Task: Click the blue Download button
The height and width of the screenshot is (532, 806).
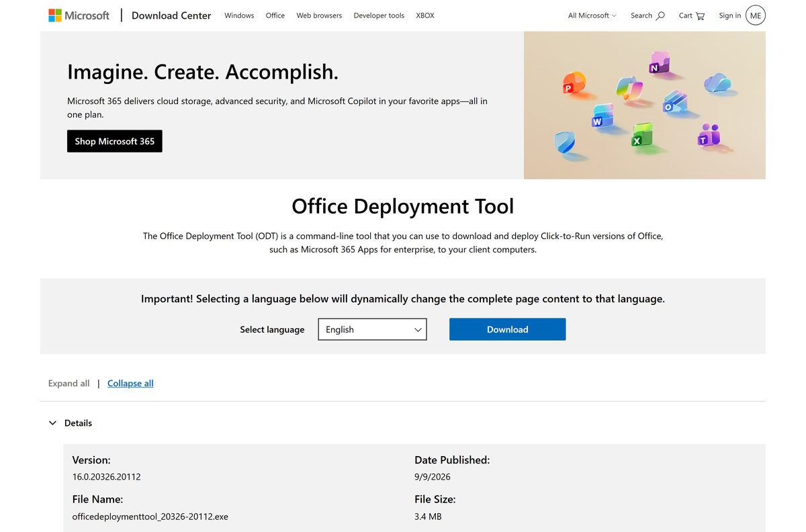Action: (508, 329)
